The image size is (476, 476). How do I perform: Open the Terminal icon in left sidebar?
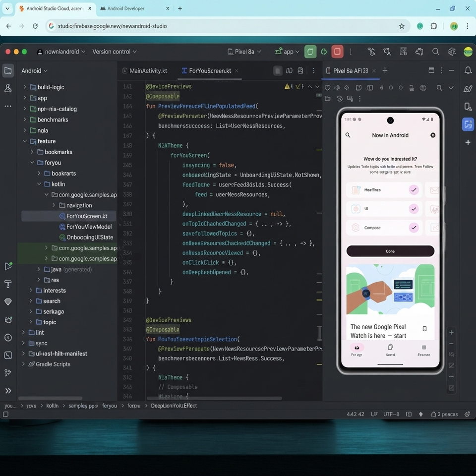pos(8,355)
